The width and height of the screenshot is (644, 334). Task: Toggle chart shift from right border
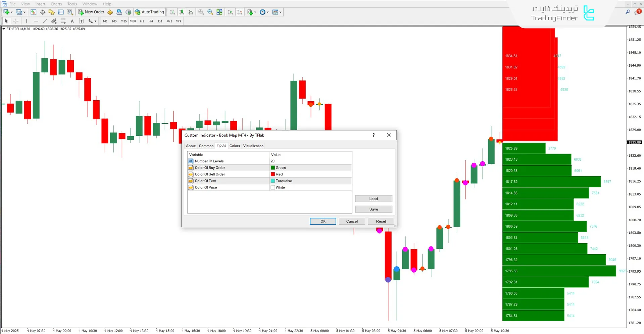pyautogui.click(x=240, y=12)
